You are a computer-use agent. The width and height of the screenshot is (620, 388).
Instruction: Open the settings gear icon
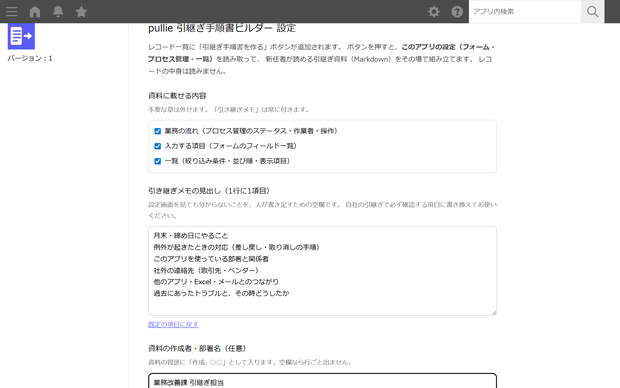(434, 11)
